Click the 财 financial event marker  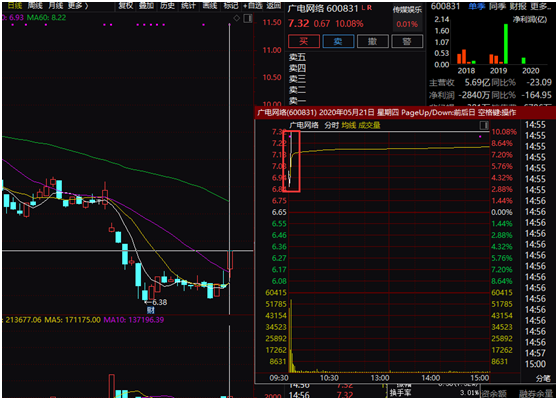(x=151, y=310)
